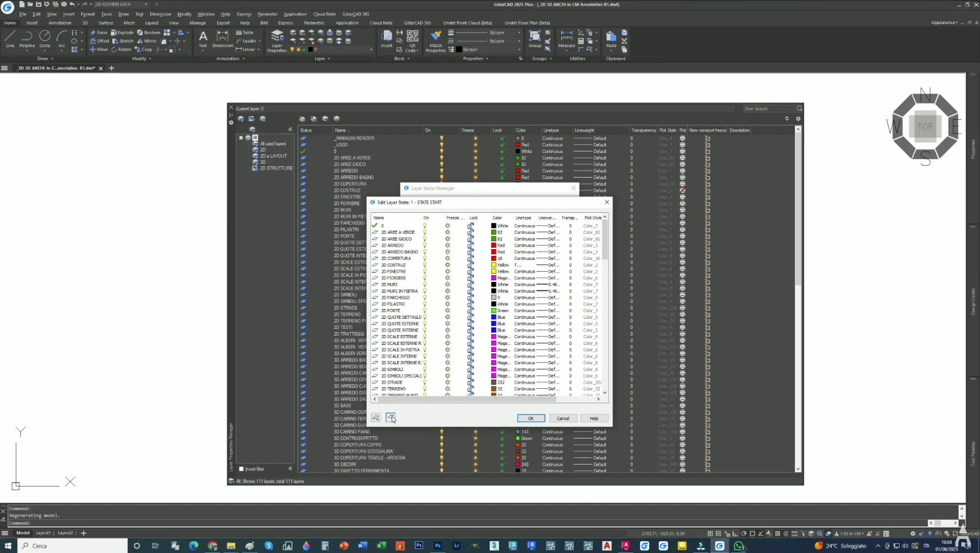980x553 pixels.
Task: Enable the Invert filter checkbox
Action: pos(242,469)
